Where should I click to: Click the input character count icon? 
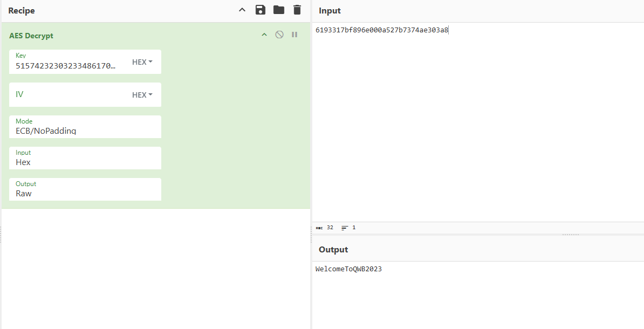pyautogui.click(x=319, y=228)
